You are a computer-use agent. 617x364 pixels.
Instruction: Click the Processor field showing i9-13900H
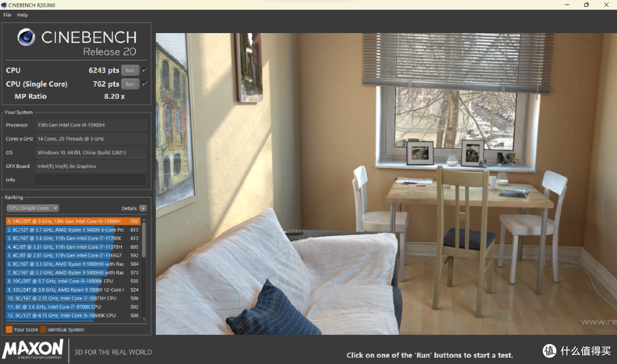coord(91,125)
